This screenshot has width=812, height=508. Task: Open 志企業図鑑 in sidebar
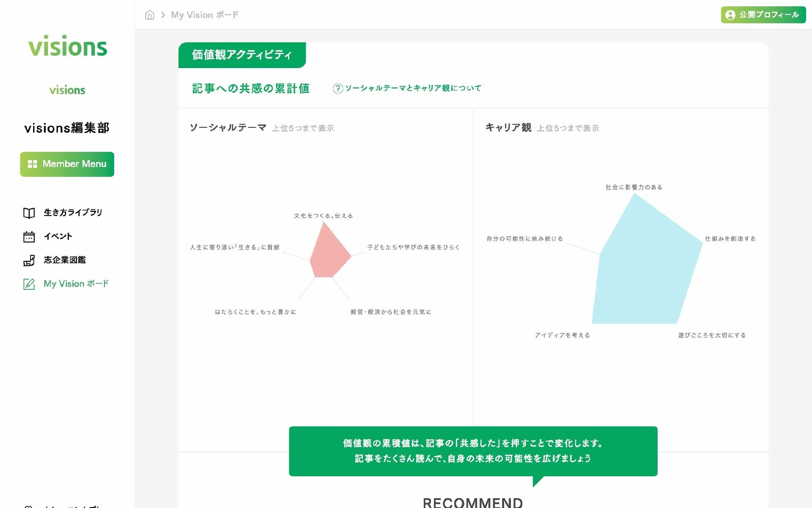click(65, 260)
